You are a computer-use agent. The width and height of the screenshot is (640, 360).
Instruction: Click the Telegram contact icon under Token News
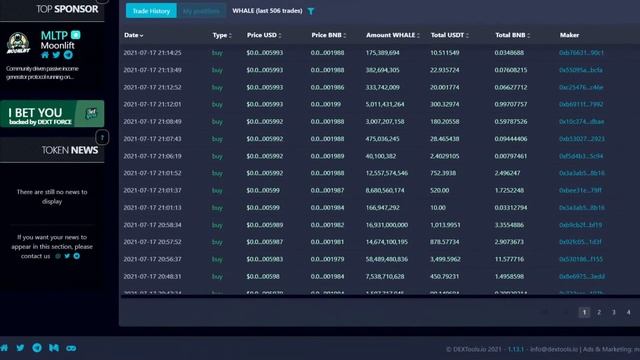(x=76, y=256)
